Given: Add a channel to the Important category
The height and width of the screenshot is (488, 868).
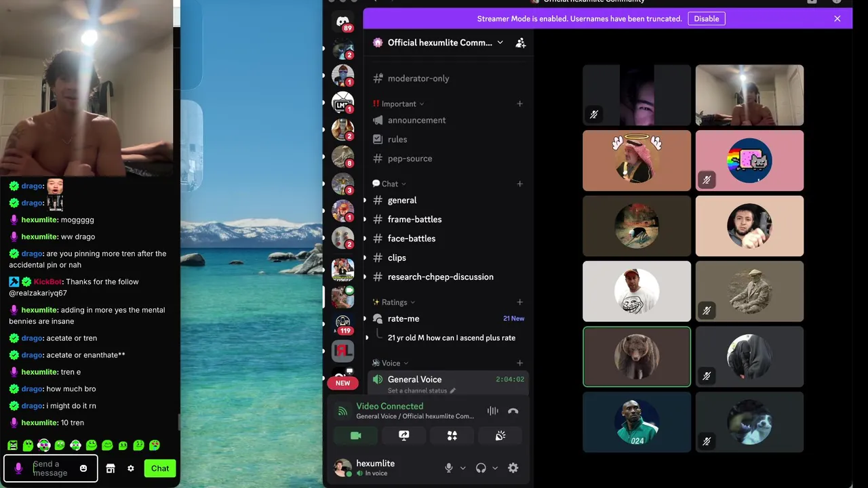Looking at the screenshot, I should click(x=519, y=104).
